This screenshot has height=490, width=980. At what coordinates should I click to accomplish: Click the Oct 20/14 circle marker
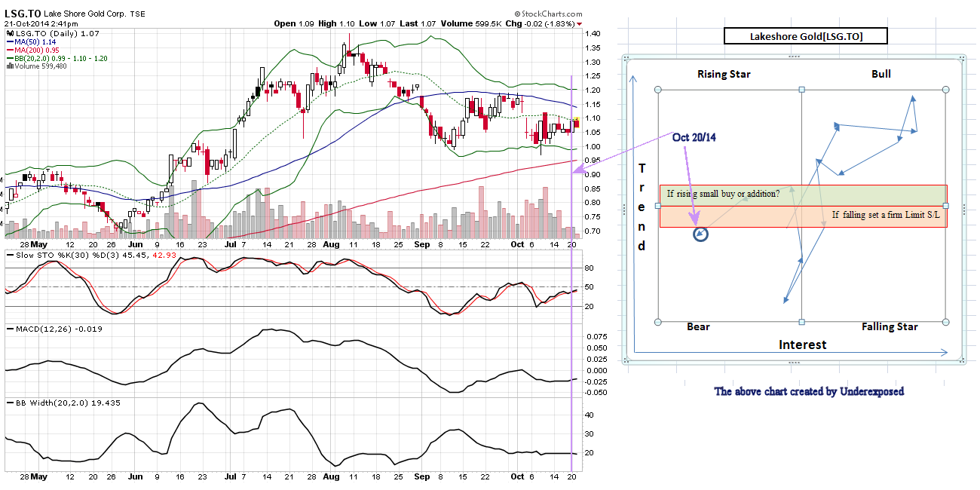tap(701, 234)
